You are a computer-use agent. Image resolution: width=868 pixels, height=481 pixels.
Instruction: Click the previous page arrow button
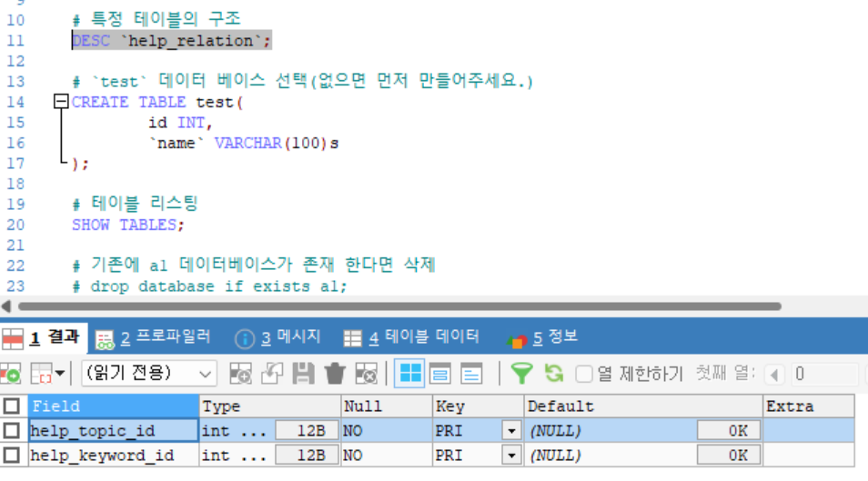tap(774, 375)
